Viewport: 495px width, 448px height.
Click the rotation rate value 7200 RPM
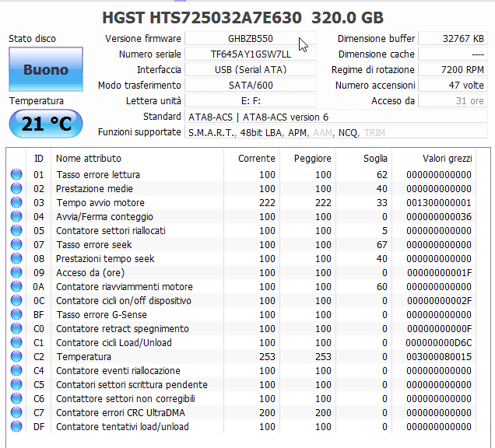pos(453,70)
